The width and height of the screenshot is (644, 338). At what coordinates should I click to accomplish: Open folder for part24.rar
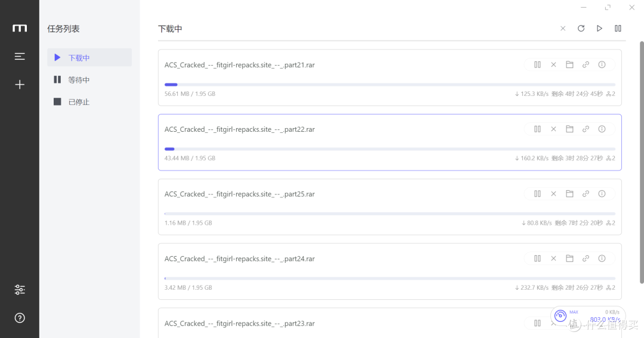tap(569, 258)
